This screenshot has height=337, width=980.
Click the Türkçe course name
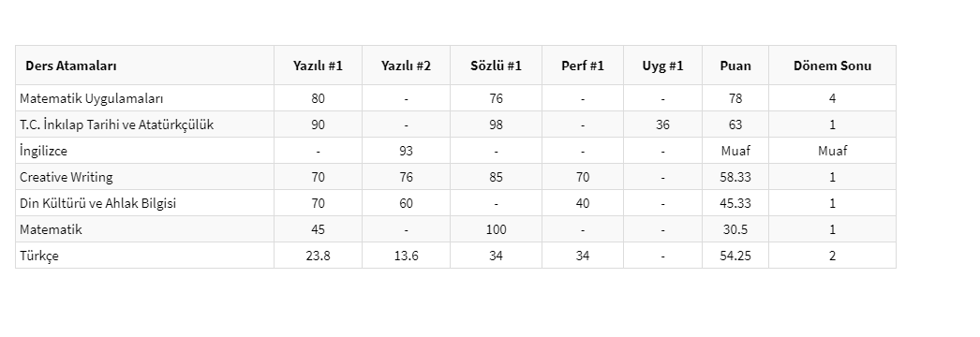(x=38, y=256)
